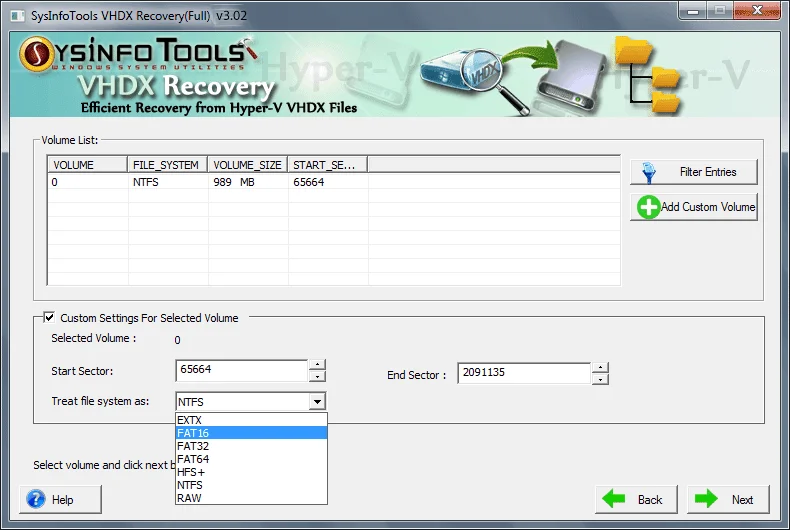Open the Treat file system as dropdown arrow
790x530 pixels.
(317, 402)
